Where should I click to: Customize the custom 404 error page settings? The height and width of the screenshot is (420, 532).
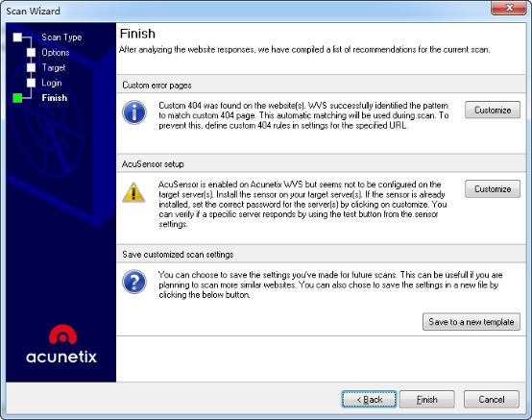point(493,110)
